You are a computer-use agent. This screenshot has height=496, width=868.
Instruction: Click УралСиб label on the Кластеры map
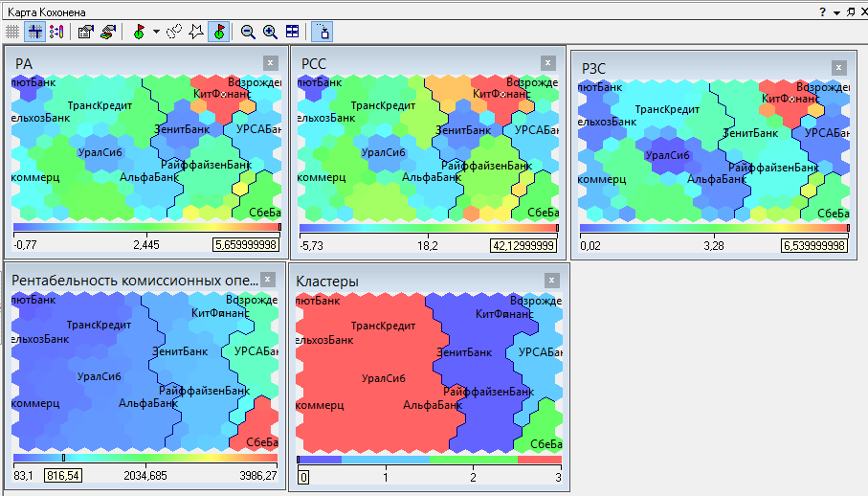point(384,378)
